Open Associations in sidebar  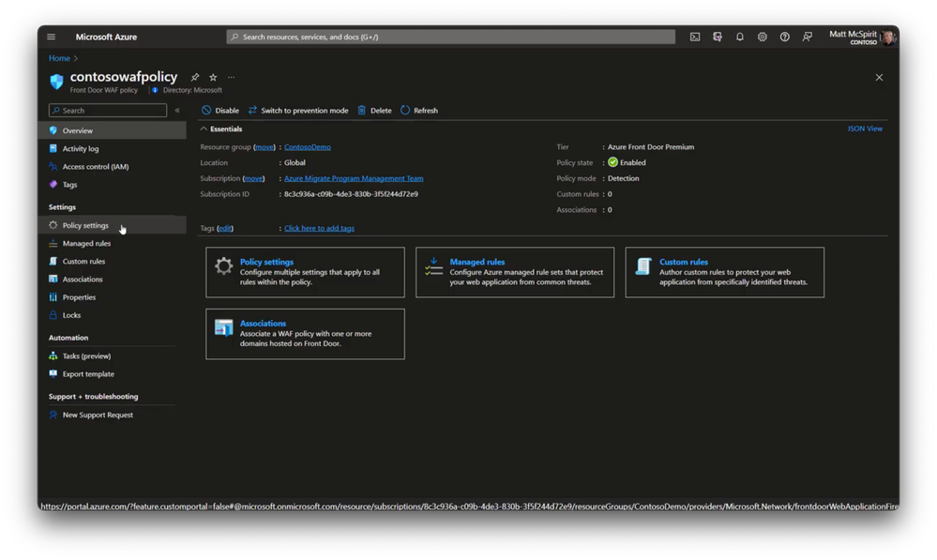pos(113,280)
